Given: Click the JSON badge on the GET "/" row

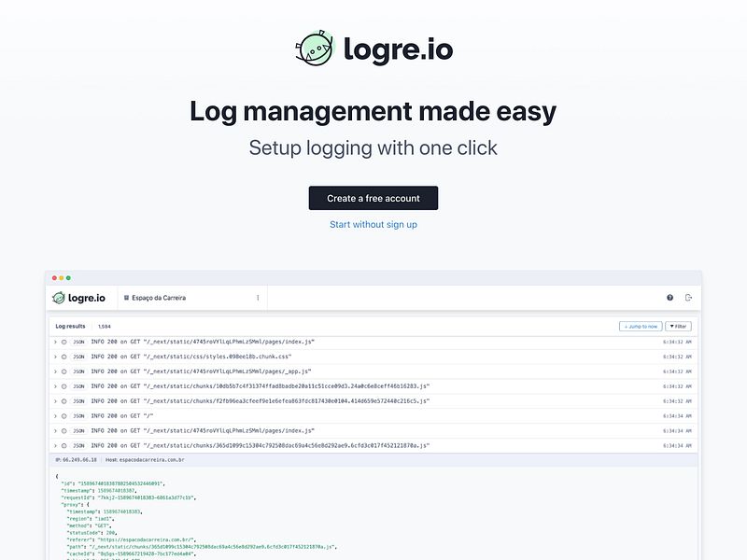Looking at the screenshot, I should coord(78,416).
